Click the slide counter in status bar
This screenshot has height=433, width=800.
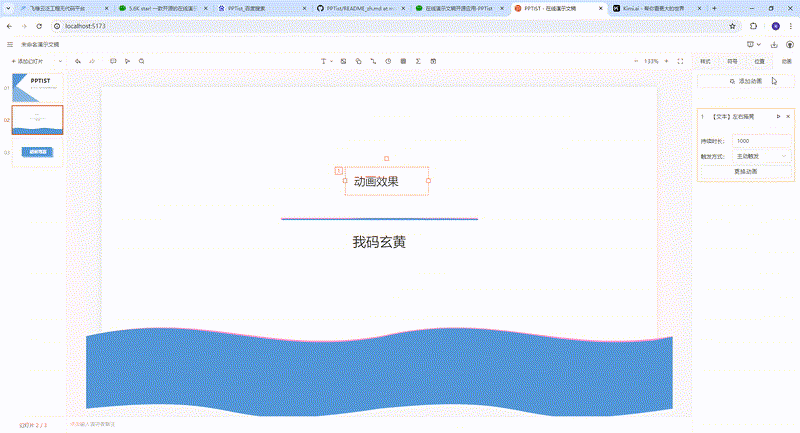point(33,425)
